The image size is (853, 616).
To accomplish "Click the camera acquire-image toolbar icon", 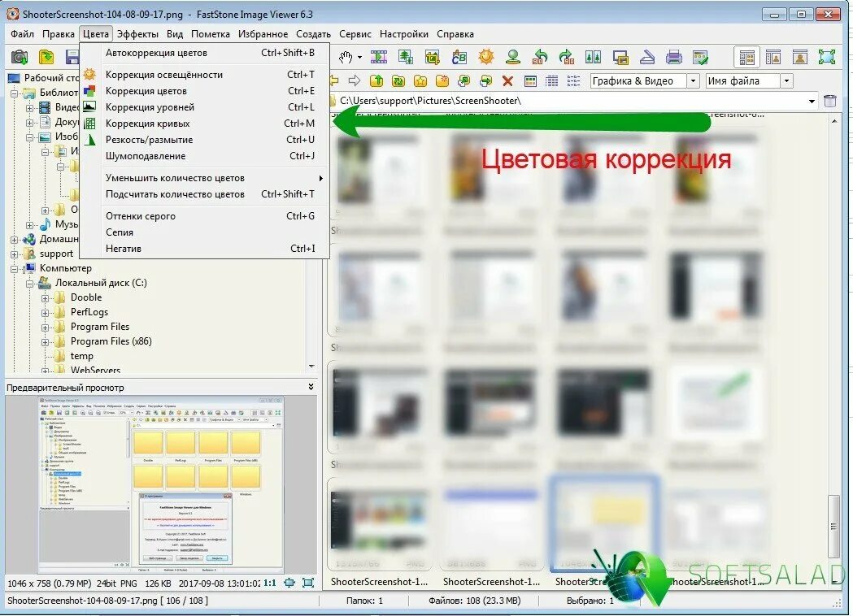I will [20, 57].
